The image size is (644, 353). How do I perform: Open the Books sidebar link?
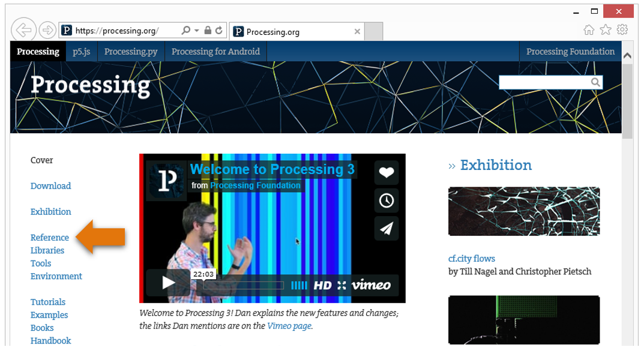(42, 328)
